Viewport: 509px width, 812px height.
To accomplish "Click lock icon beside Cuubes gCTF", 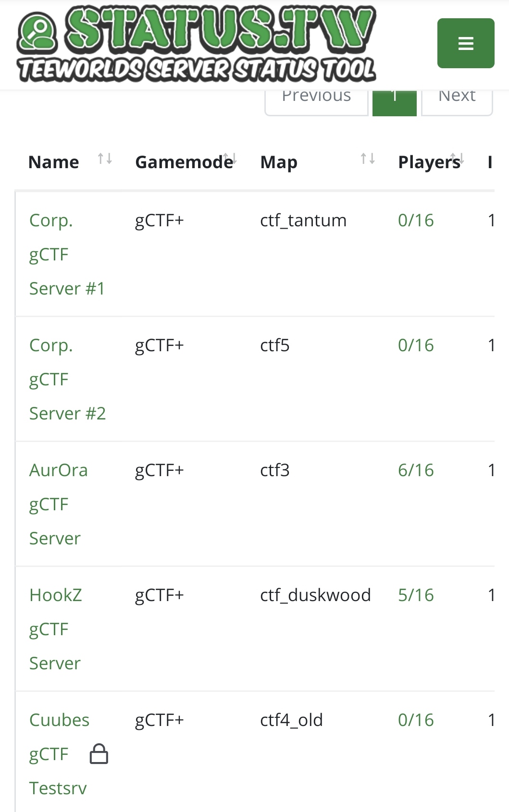I will point(99,754).
